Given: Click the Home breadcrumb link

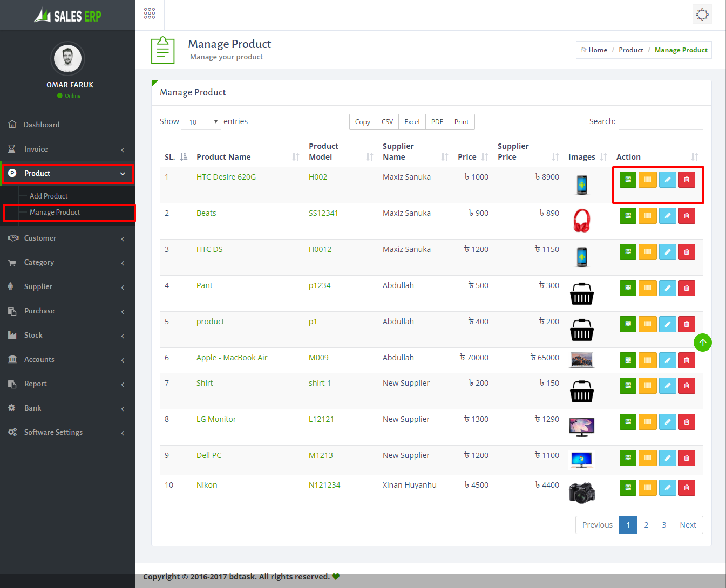Looking at the screenshot, I should click(598, 50).
